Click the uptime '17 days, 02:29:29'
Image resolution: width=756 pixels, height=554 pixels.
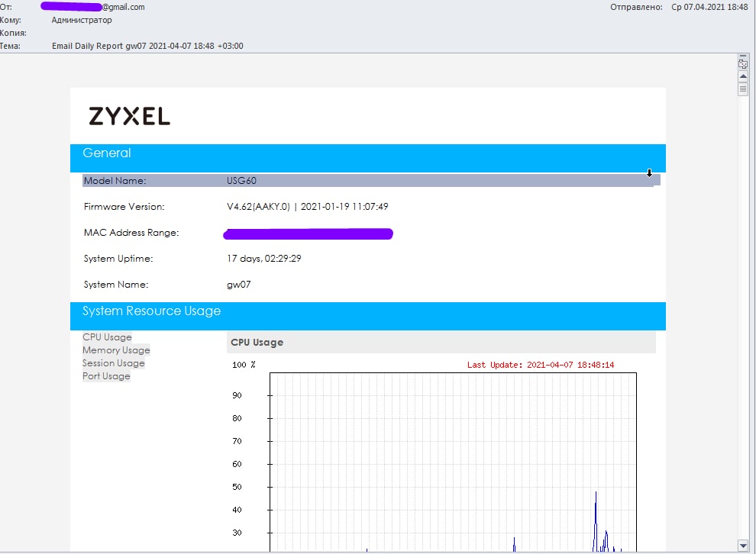264,259
